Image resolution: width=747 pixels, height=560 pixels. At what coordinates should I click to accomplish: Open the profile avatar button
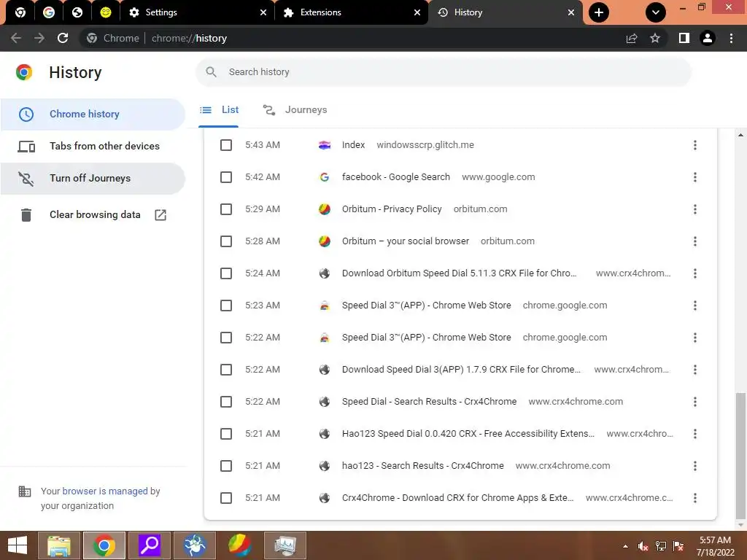[708, 38]
